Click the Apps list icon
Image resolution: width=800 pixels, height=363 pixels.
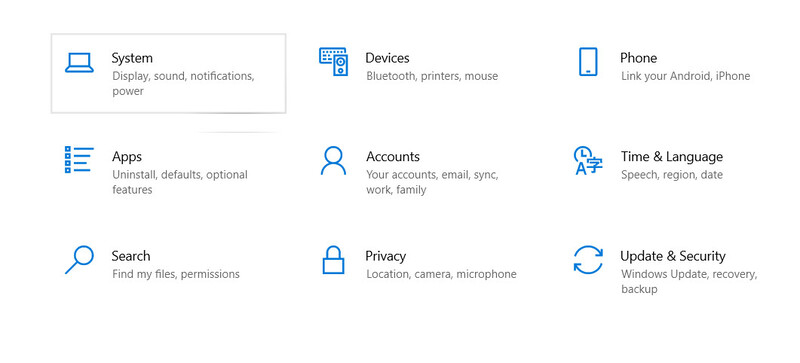pyautogui.click(x=79, y=159)
